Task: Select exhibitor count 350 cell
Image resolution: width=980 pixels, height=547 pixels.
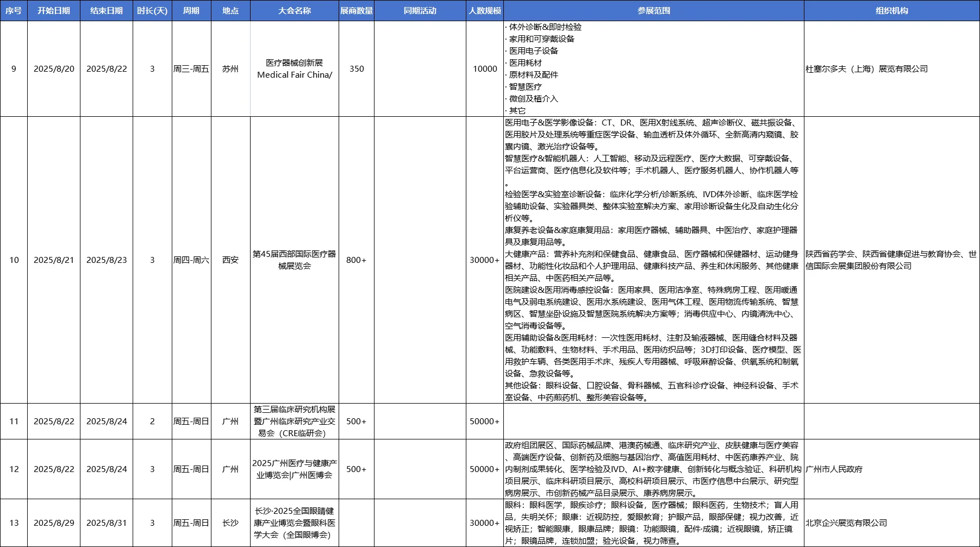Action: pos(357,69)
